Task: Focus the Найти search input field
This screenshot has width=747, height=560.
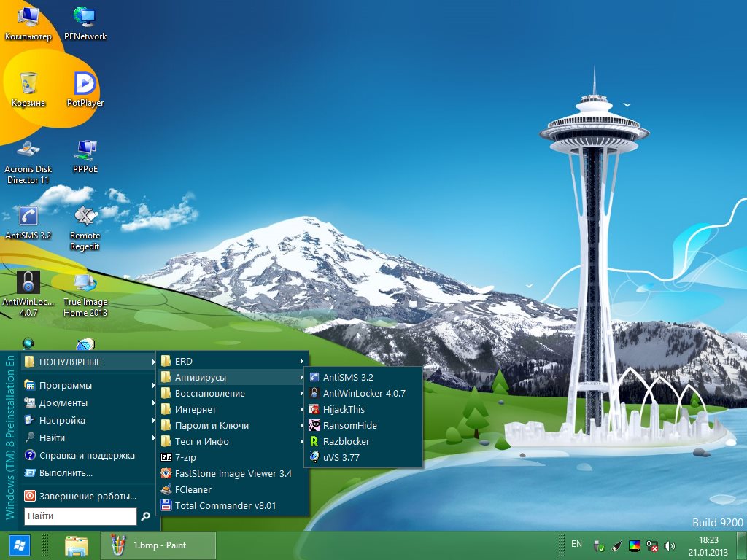Action: (x=80, y=516)
